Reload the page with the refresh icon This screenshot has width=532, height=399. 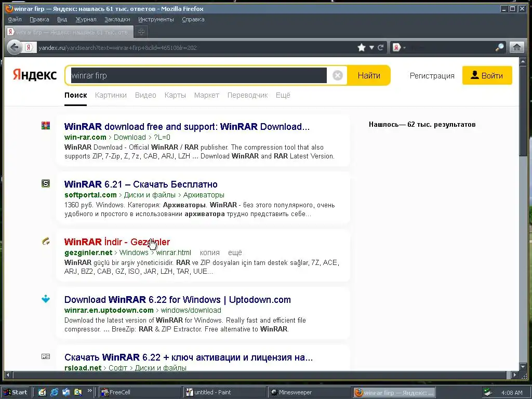point(381,47)
